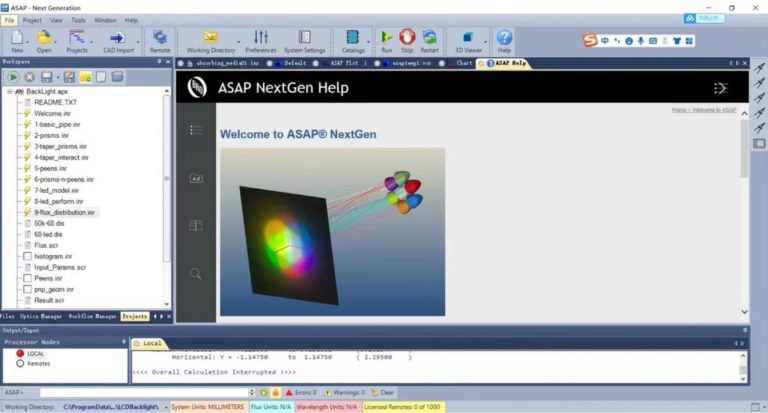This screenshot has width=768, height=413.
Task: Click the yellow folder icon in Workspace toolbar
Action: click(x=85, y=77)
